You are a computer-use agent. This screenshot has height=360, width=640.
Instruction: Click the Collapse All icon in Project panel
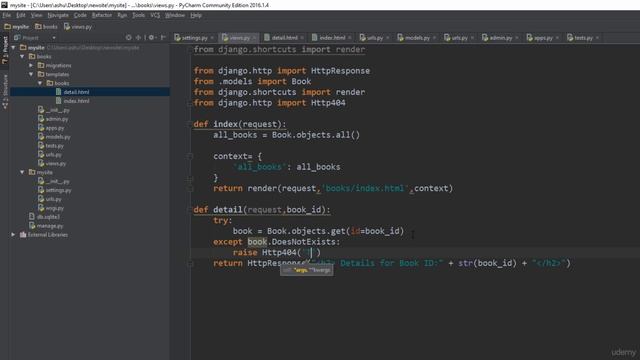pyautogui.click(x=138, y=38)
